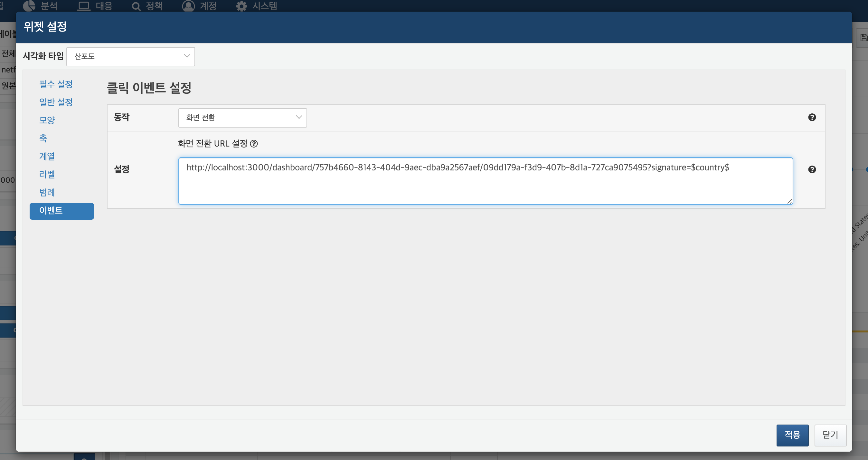
Task: Open the 축 settings section
Action: (x=43, y=138)
